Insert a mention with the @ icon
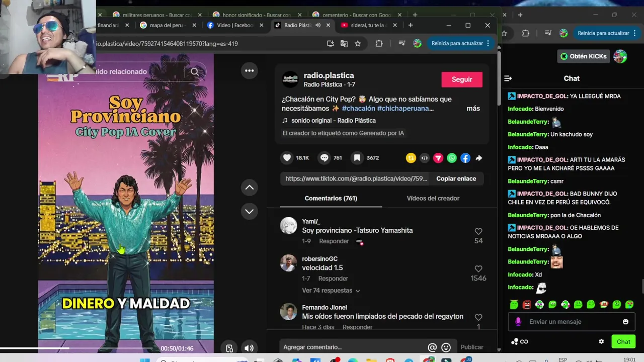Viewport: 644px width, 362px height. pyautogui.click(x=432, y=347)
